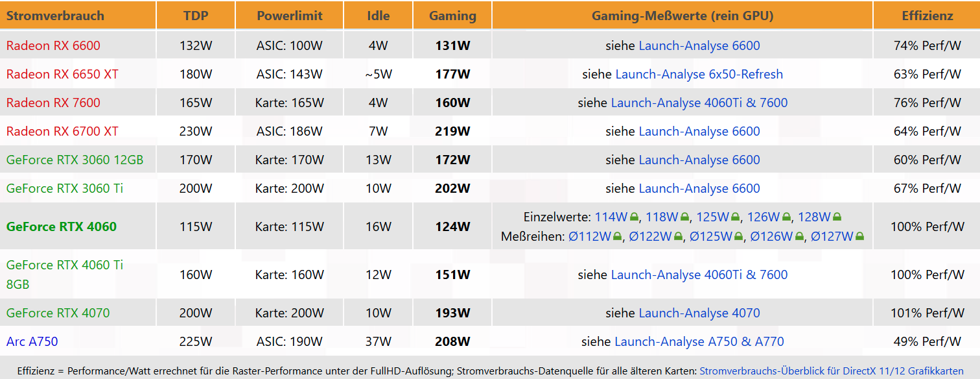Viewport: 980px width, 379px height.
Task: Select the Arc A750 card name
Action: 32,341
